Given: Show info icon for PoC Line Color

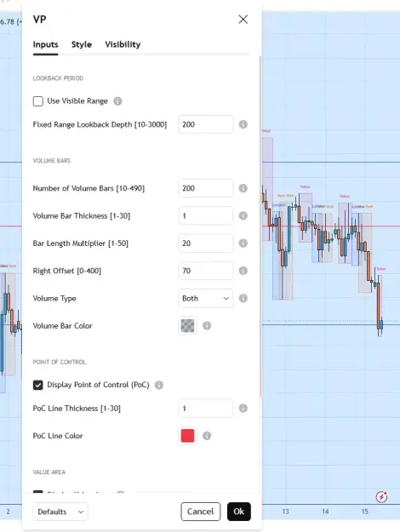Looking at the screenshot, I should [x=207, y=436].
